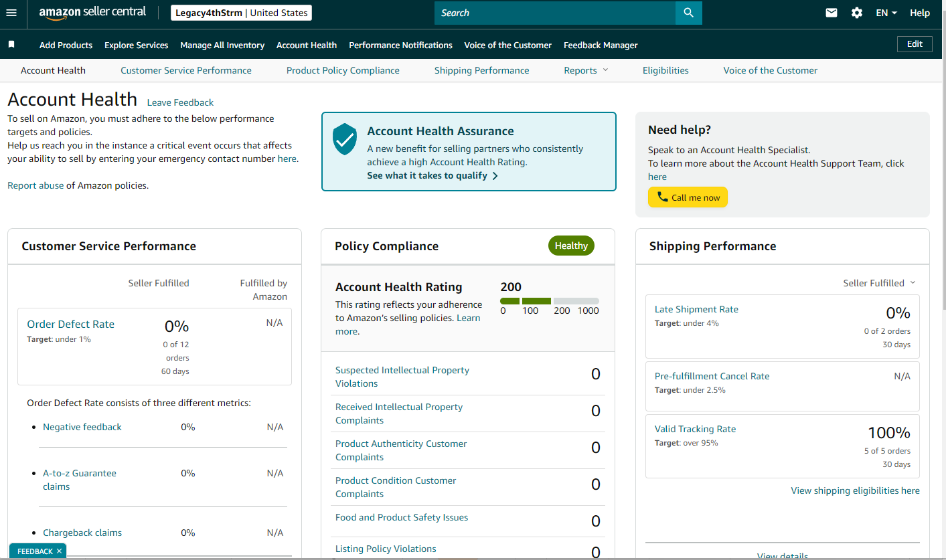Click the '0 of 12 orders' text
This screenshot has height=560, width=946.
[177, 351]
